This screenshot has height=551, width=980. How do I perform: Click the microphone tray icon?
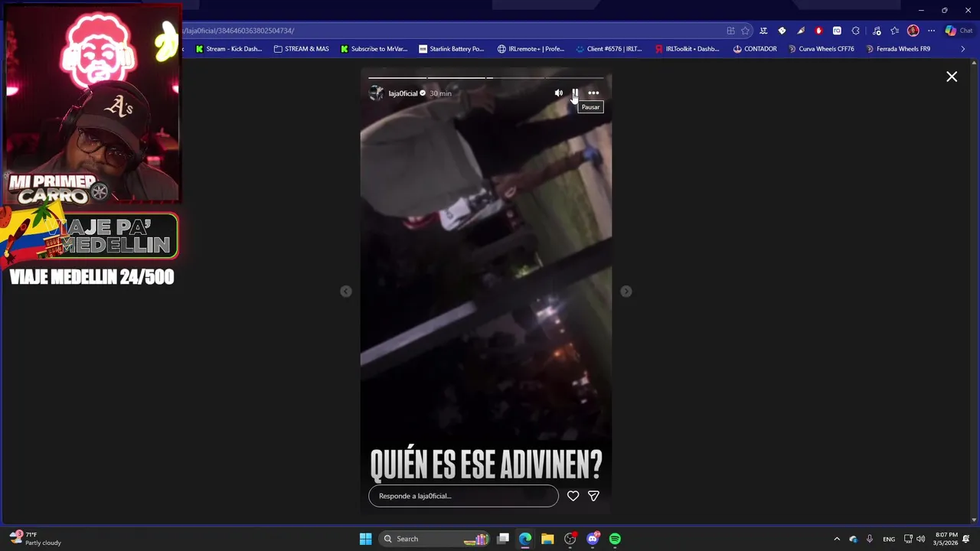[870, 539]
